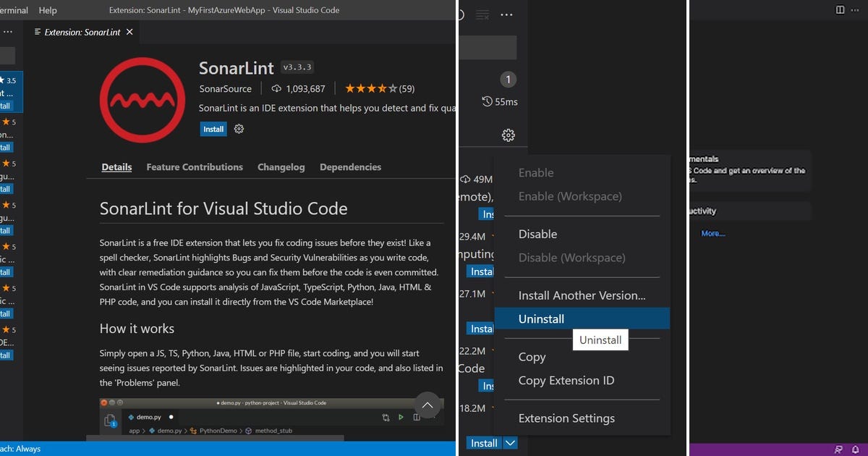Click Install on the SonarLint details page
The image size is (868, 456).
[x=213, y=129]
